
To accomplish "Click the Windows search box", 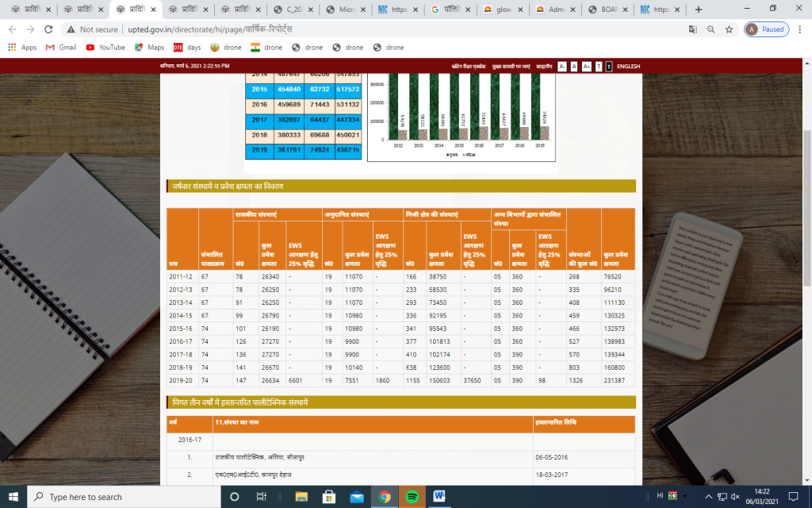I will (x=119, y=497).
